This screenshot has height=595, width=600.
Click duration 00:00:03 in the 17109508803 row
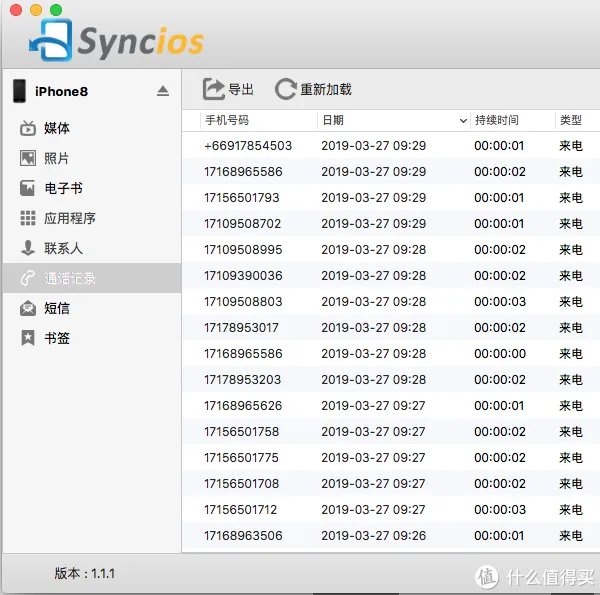coord(500,302)
